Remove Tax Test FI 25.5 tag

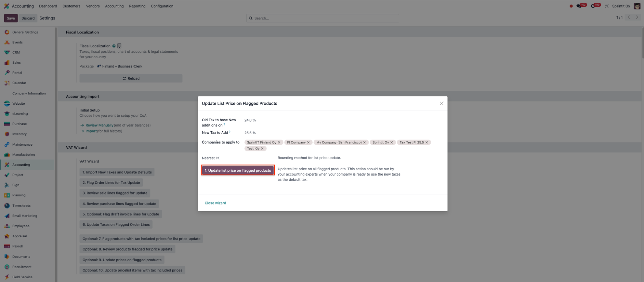[427, 142]
